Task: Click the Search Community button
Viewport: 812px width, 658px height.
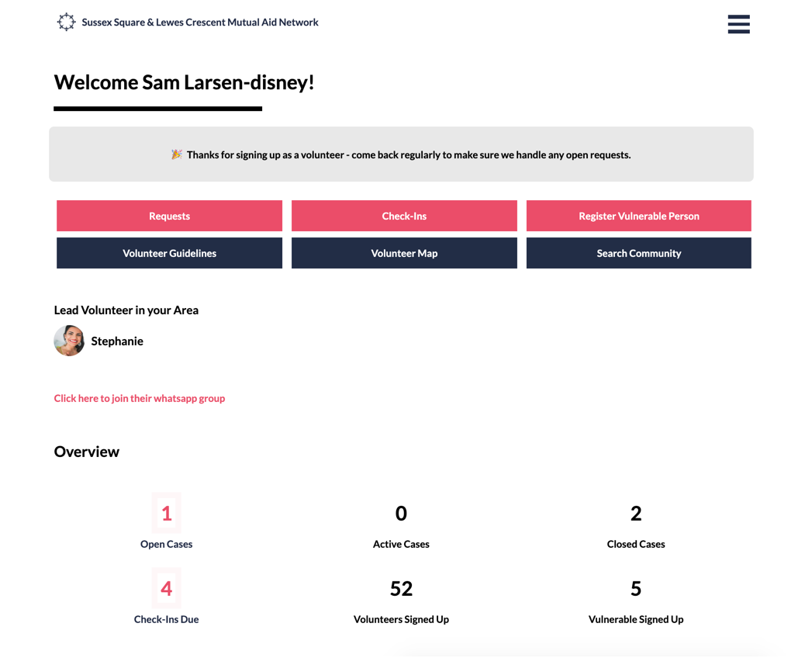Action: click(x=638, y=253)
